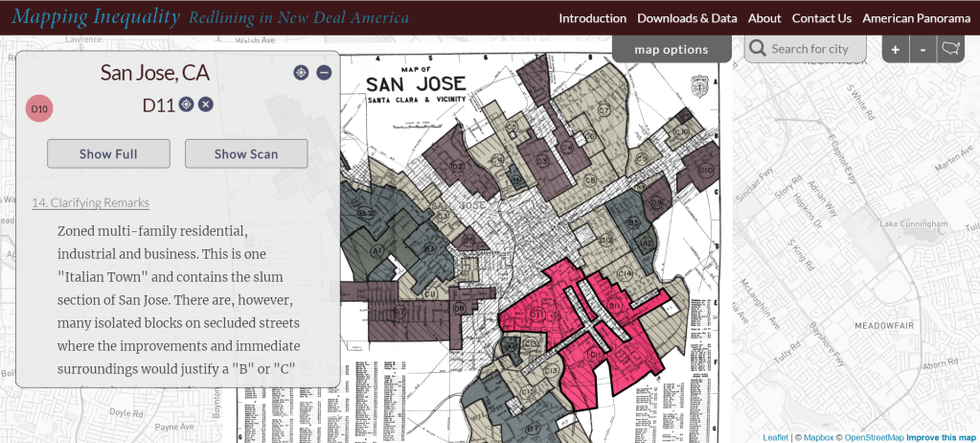Open Downloads & Data page
Image resolution: width=980 pixels, height=443 pixels.
point(687,18)
